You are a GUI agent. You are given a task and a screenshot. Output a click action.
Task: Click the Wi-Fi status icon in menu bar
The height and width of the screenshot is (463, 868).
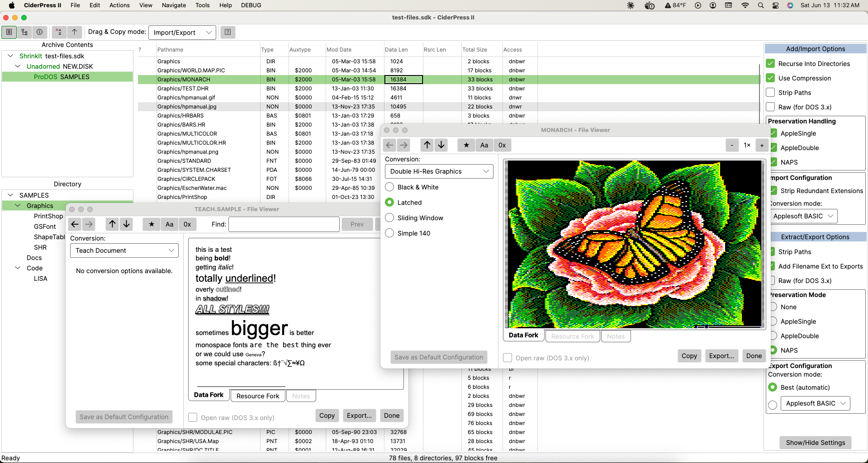tap(745, 5)
